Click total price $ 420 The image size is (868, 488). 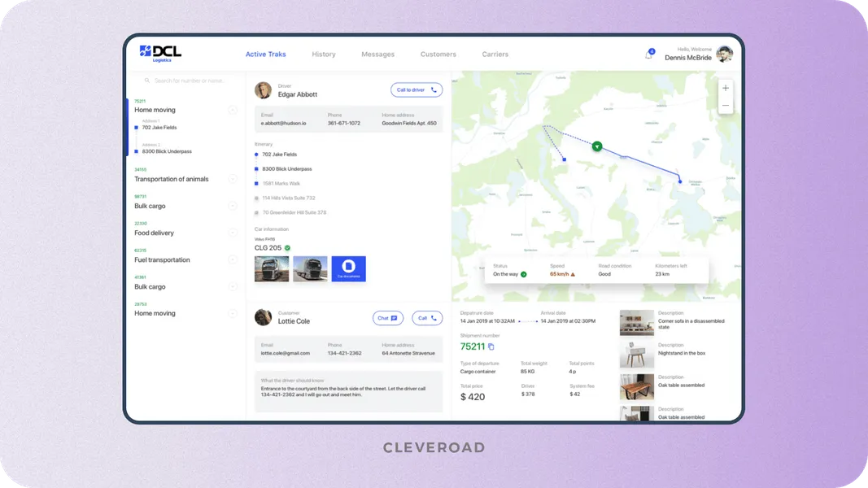(x=472, y=397)
